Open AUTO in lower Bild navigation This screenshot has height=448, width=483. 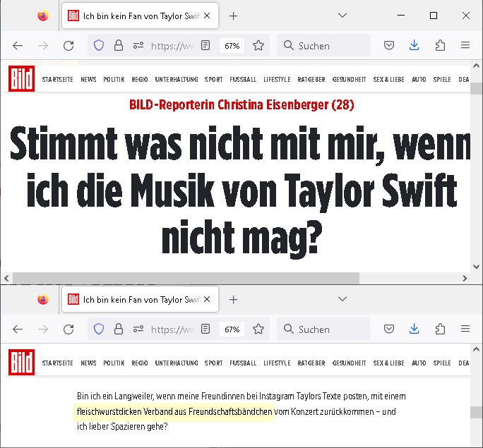[419, 363]
